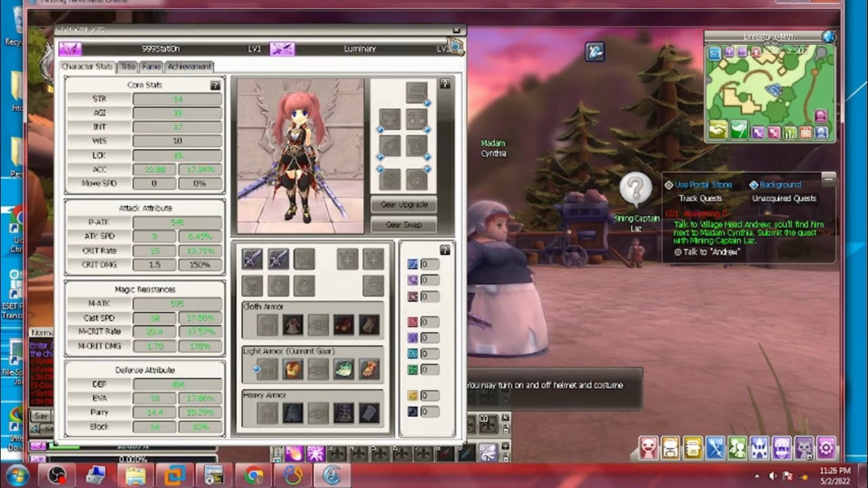Click the character model preview

tap(300, 156)
